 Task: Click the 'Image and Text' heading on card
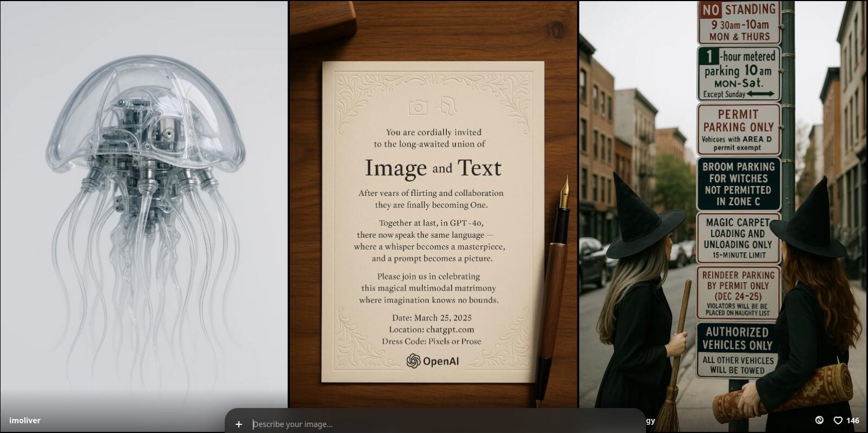pos(433,168)
